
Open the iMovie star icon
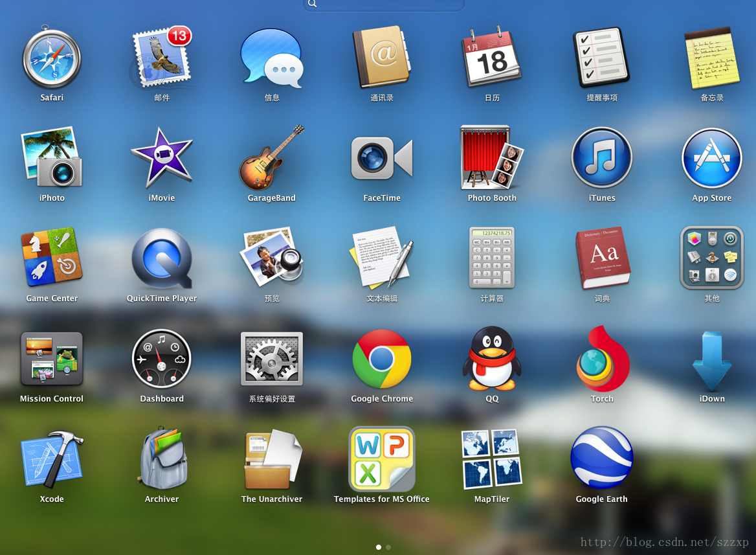(162, 157)
